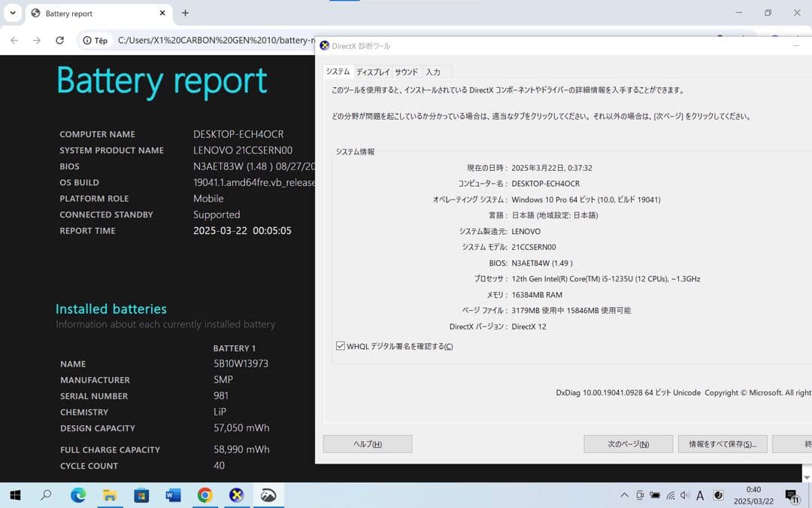Screen dimensions: 812x508
Task: Open File Explorer from taskbar
Action: (110, 495)
